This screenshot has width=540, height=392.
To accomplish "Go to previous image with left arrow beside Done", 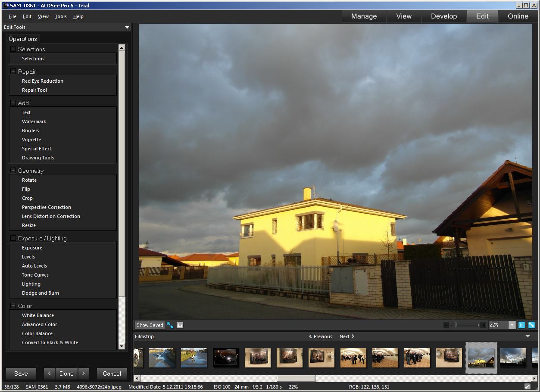I will coord(50,373).
